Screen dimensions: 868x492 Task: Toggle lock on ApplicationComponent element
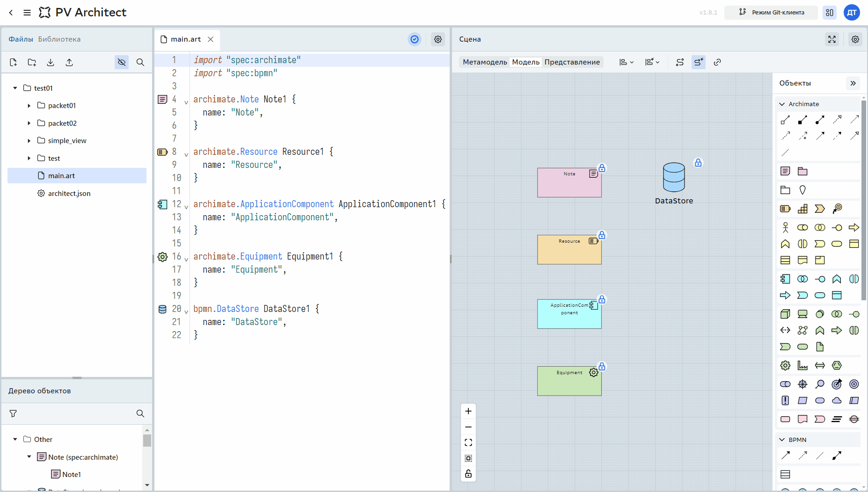tap(602, 299)
